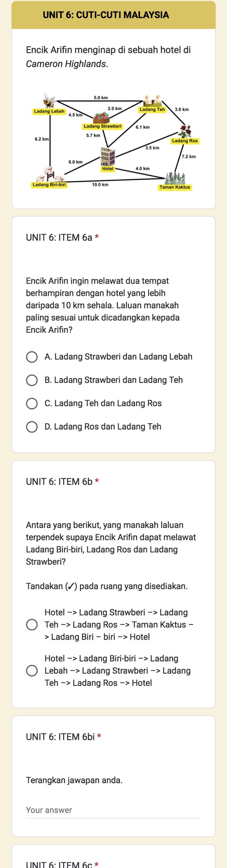Select answer B, Ladang Strawberi dan Ladang Teh

[33, 380]
